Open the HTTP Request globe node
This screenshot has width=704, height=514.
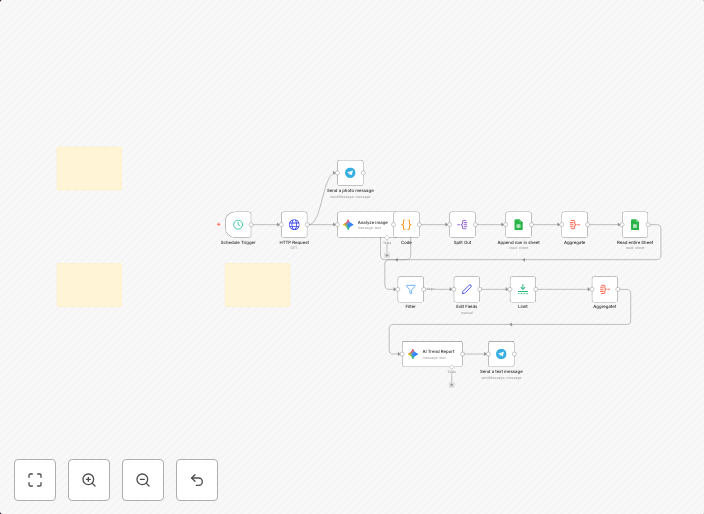(294, 225)
